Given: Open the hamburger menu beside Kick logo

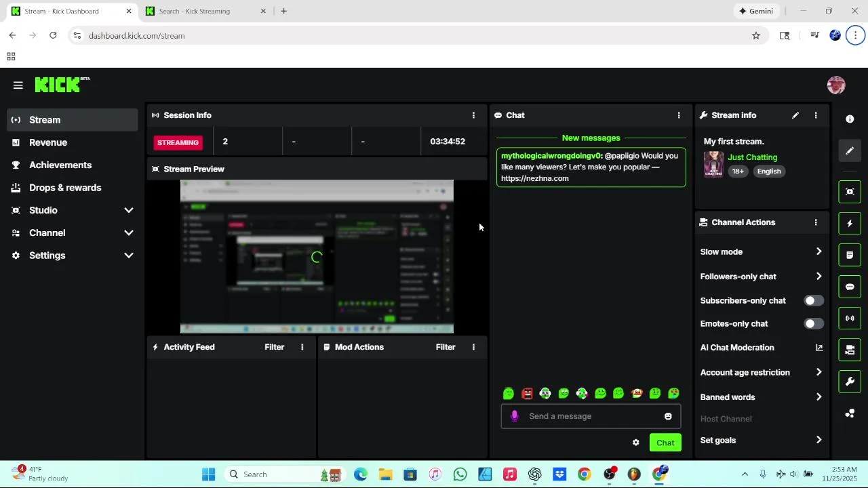Looking at the screenshot, I should [x=18, y=85].
